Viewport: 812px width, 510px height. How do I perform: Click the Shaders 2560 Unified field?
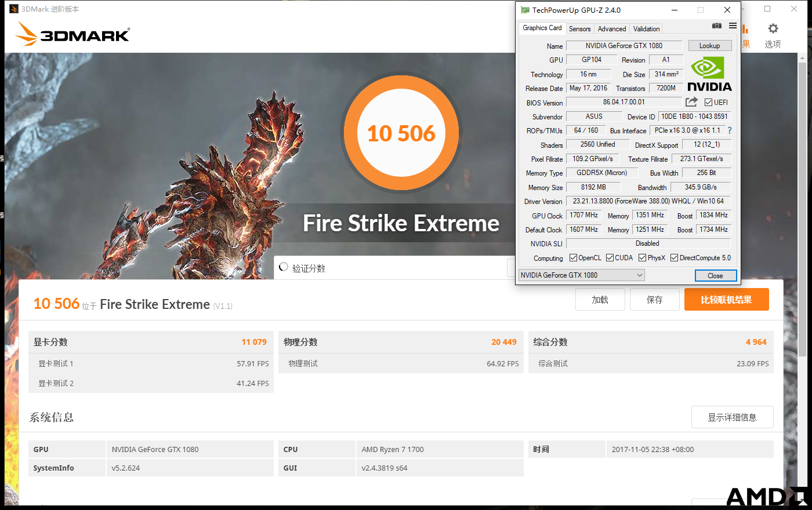coord(597,144)
